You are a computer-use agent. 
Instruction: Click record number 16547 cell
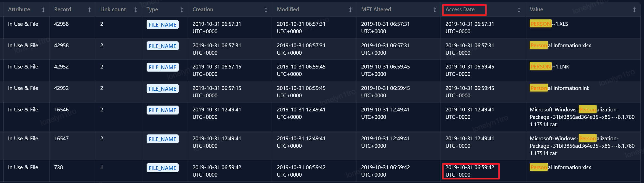(62, 139)
